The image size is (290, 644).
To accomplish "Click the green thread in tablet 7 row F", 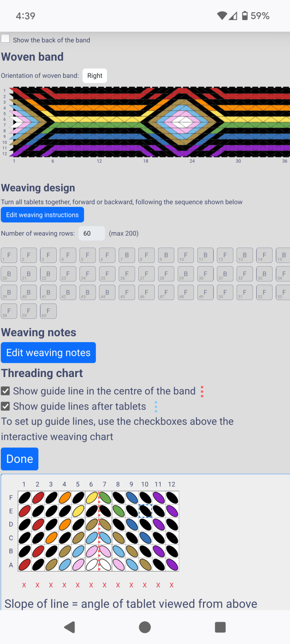I will (x=105, y=498).
